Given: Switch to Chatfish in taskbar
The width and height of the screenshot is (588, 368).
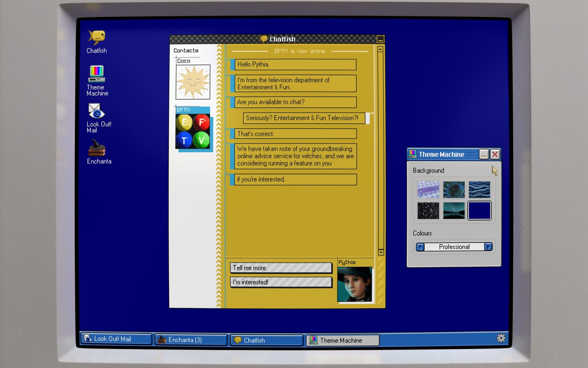Looking at the screenshot, I should 267,340.
